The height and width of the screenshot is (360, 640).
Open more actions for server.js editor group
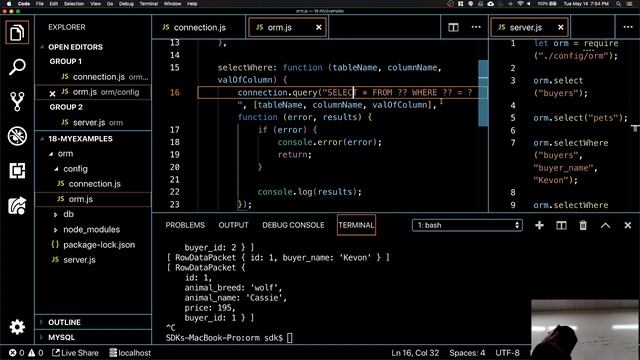coord(628,27)
